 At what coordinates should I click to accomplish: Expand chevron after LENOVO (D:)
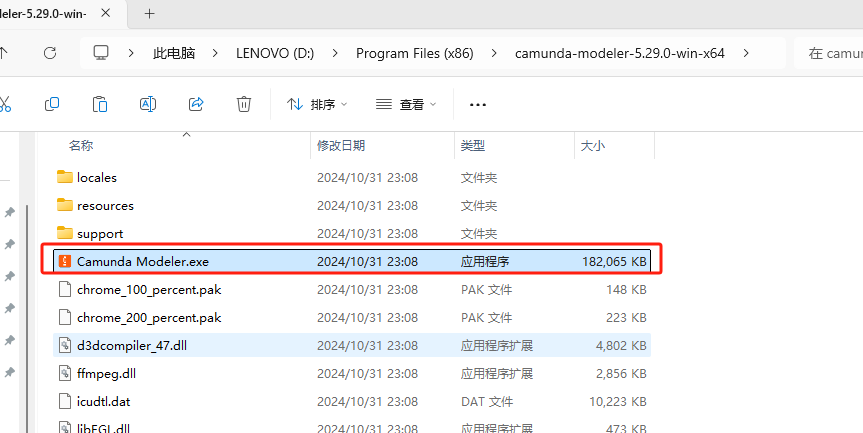(x=335, y=53)
